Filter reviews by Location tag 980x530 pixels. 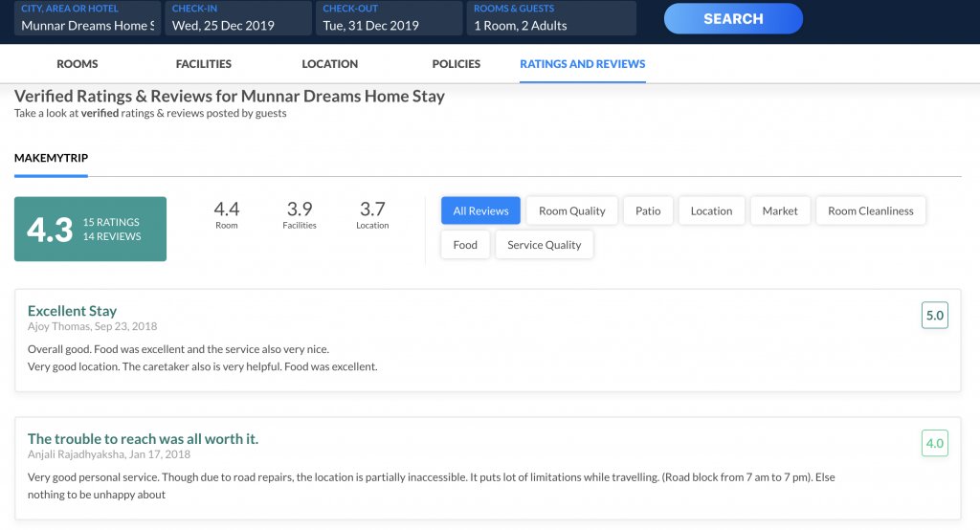(x=711, y=210)
